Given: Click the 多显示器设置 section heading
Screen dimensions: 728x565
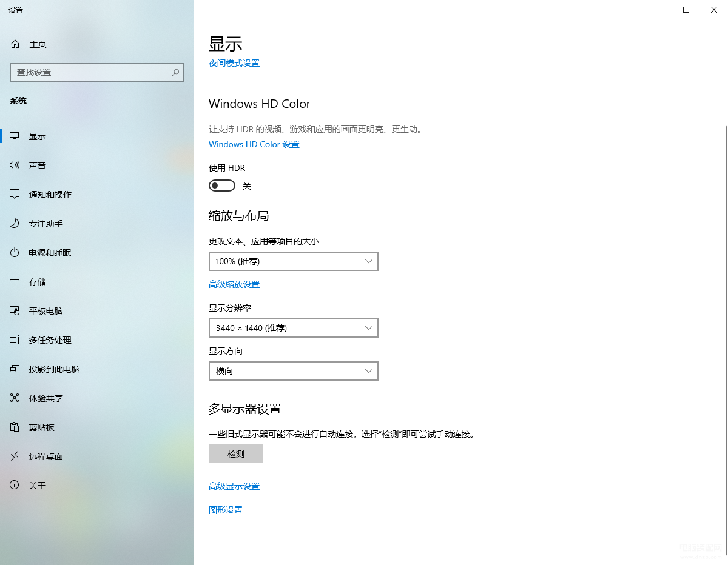Looking at the screenshot, I should coord(245,409).
